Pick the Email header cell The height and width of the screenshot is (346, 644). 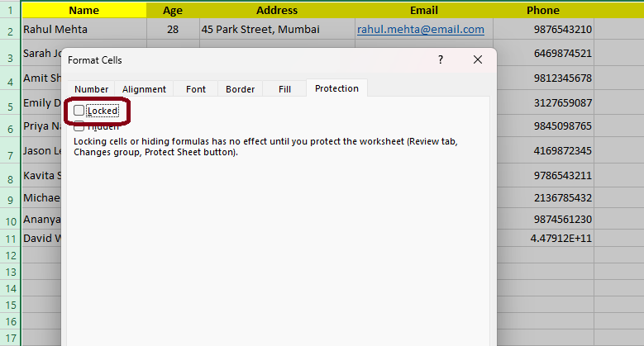(423, 11)
